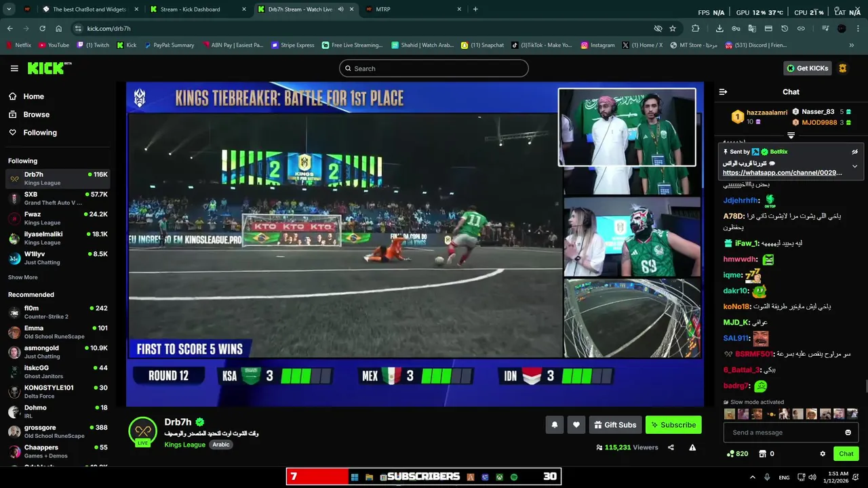Open recommended channel fl0m
868x488 pixels.
tap(58, 312)
